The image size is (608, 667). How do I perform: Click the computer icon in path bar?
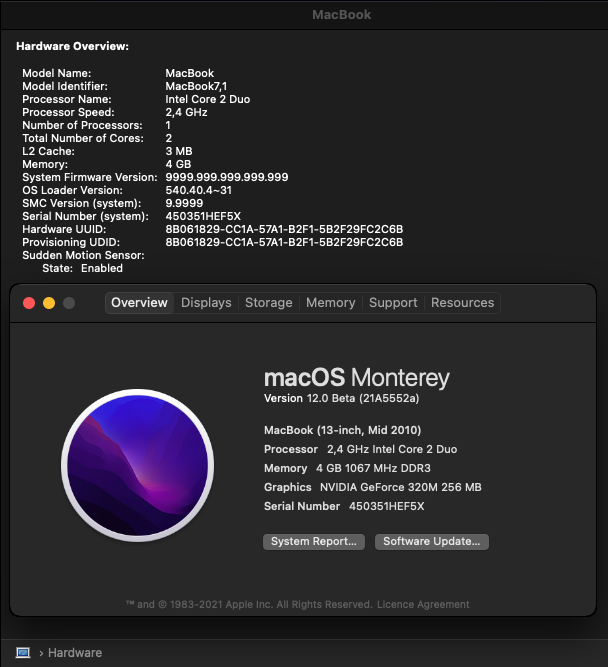[23, 653]
